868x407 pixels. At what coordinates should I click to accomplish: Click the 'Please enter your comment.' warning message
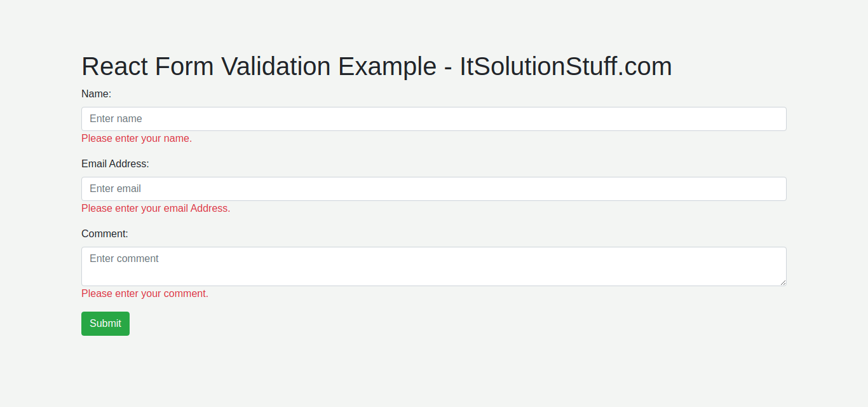click(144, 293)
